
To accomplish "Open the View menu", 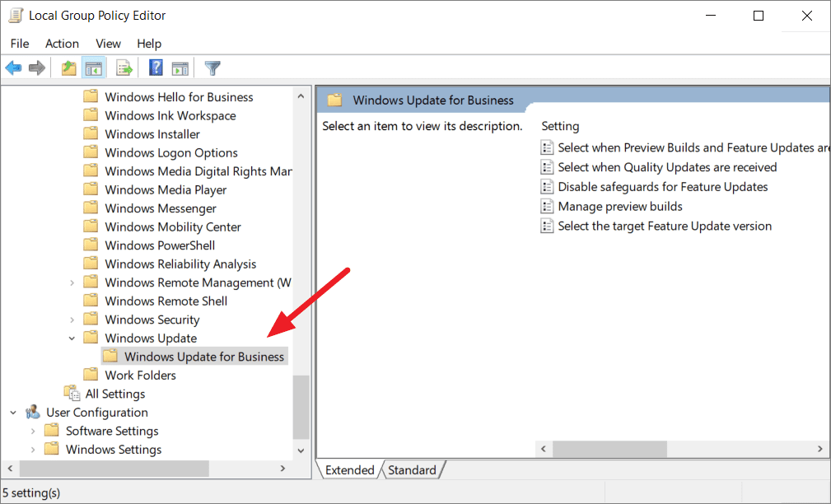I will pyautogui.click(x=108, y=44).
